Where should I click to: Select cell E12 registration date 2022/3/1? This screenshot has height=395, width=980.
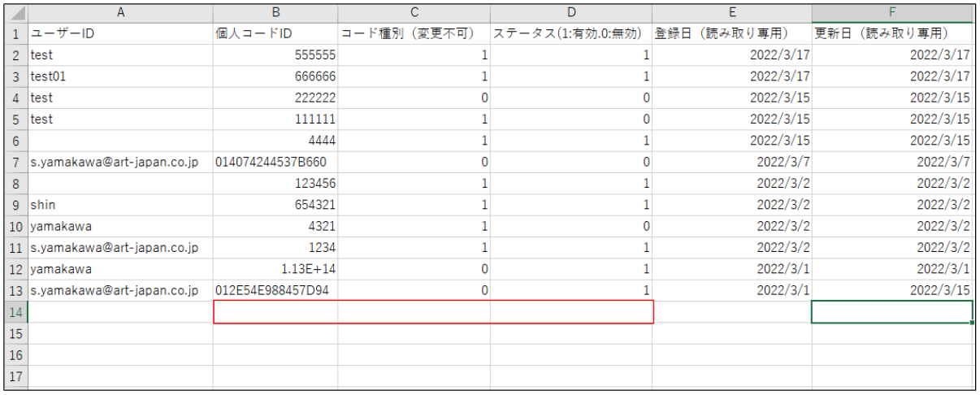click(732, 269)
